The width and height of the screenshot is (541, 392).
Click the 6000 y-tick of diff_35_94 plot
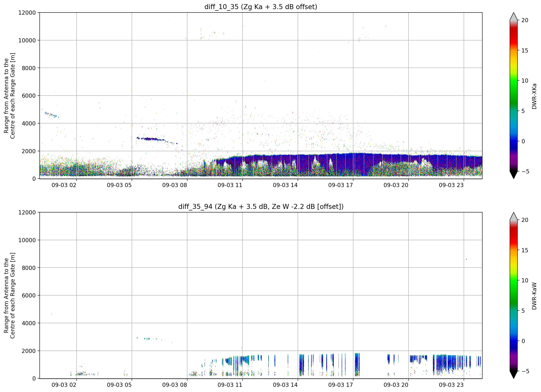pos(29,296)
